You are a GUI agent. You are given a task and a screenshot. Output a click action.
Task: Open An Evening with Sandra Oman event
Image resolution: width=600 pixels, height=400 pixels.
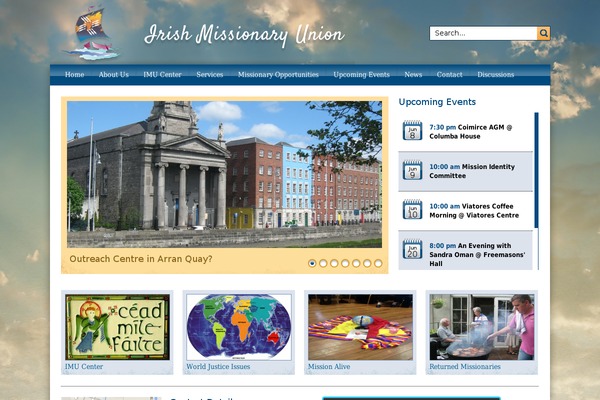477,255
